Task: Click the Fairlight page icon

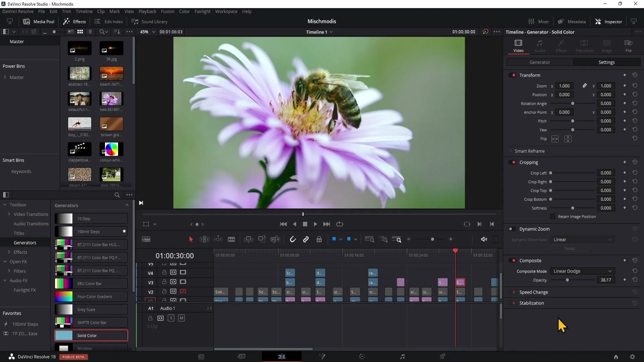Action: [402, 356]
